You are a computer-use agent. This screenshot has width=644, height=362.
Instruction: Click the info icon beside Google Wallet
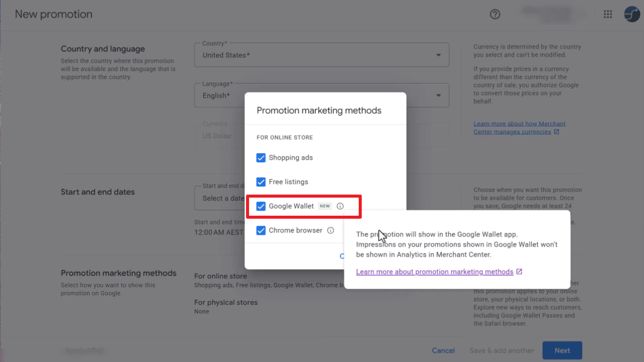340,206
